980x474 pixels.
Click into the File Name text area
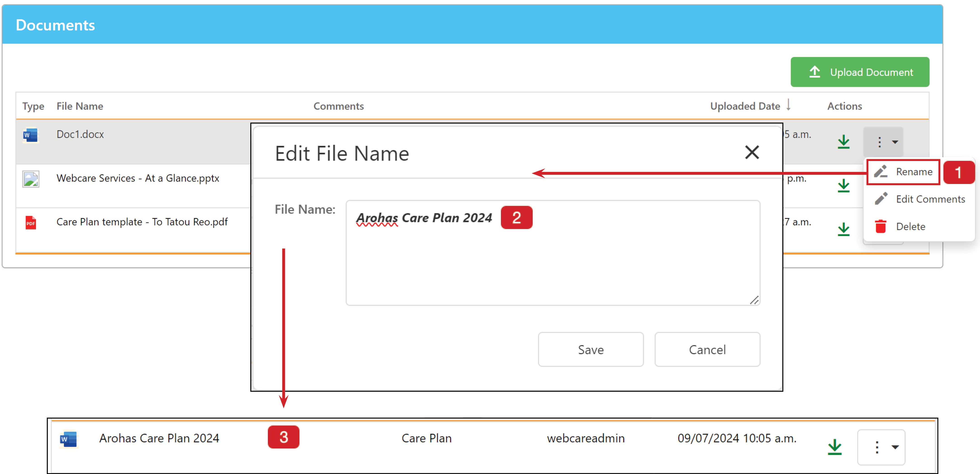coord(553,253)
